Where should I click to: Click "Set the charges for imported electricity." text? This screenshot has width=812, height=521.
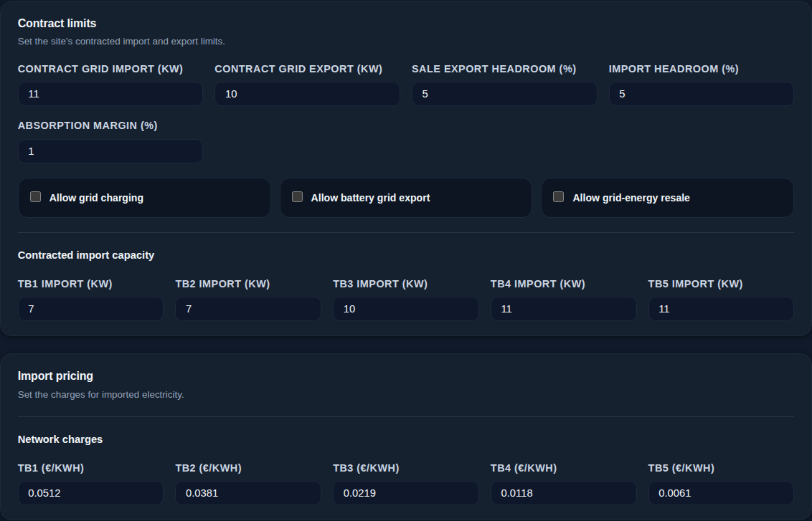point(101,395)
